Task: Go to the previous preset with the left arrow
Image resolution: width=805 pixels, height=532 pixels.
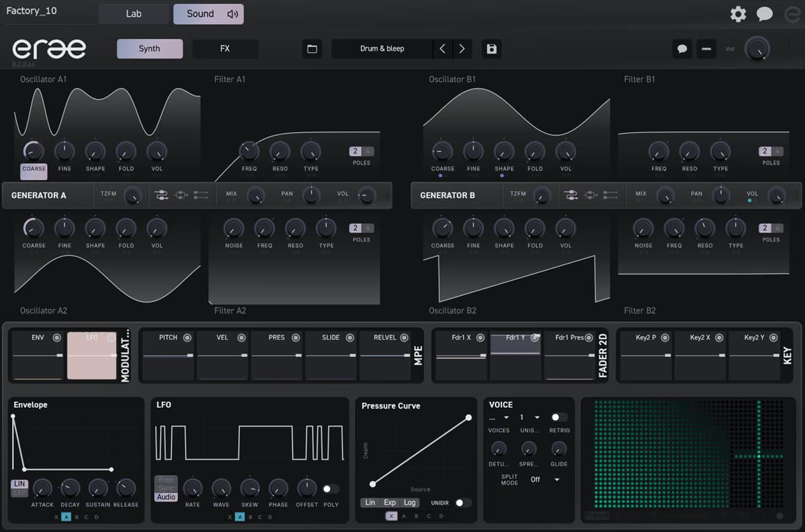Action: coord(442,49)
